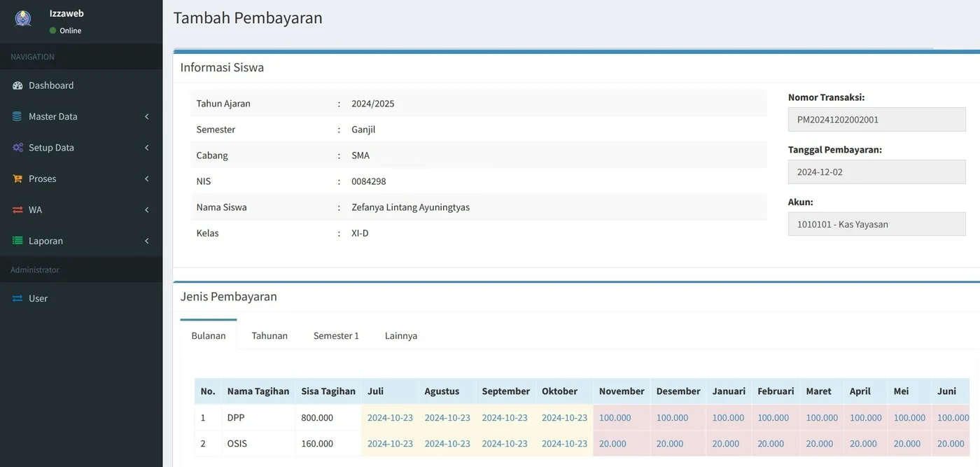Click the Proses shopping cart icon
980x467 pixels.
click(17, 179)
